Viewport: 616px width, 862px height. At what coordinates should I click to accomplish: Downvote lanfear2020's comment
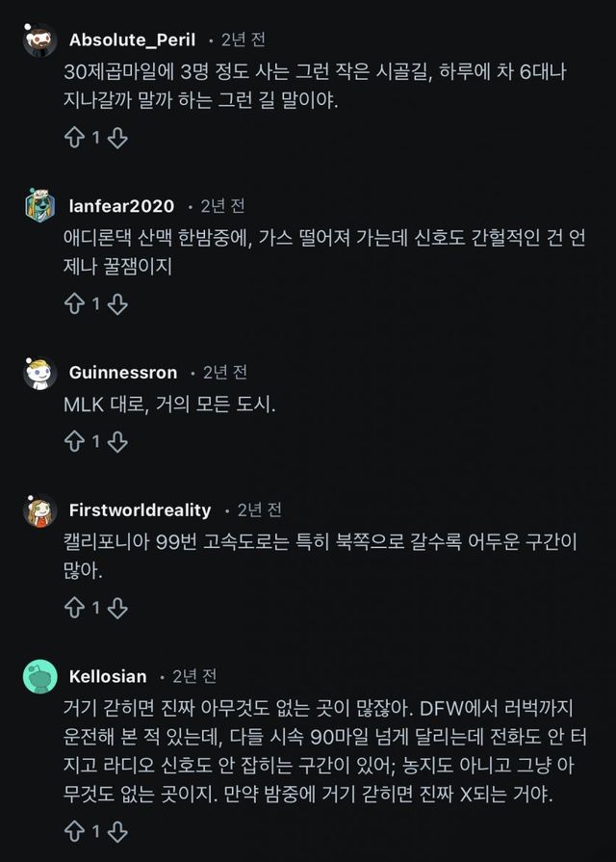coord(116,304)
